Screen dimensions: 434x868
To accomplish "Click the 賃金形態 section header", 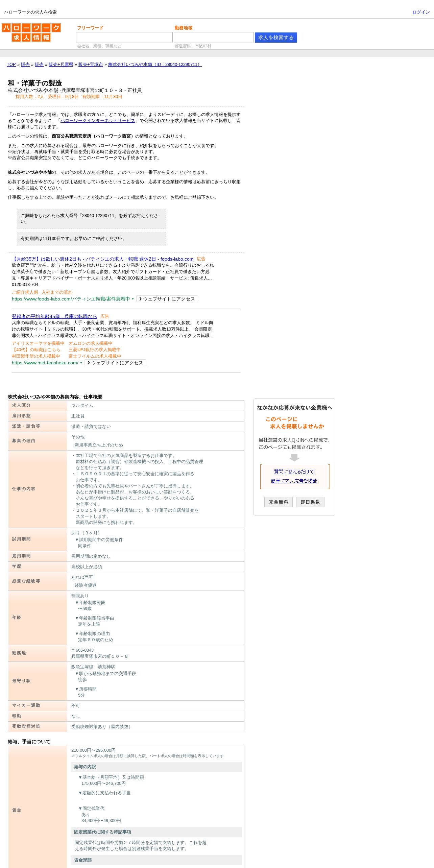I will 156,860.
